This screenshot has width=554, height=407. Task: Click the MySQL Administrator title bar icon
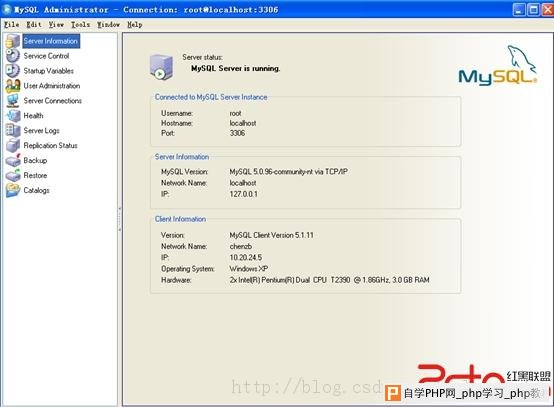6,10
